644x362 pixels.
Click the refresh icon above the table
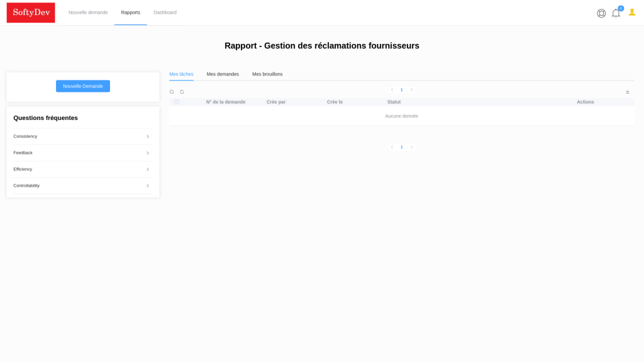pyautogui.click(x=182, y=92)
